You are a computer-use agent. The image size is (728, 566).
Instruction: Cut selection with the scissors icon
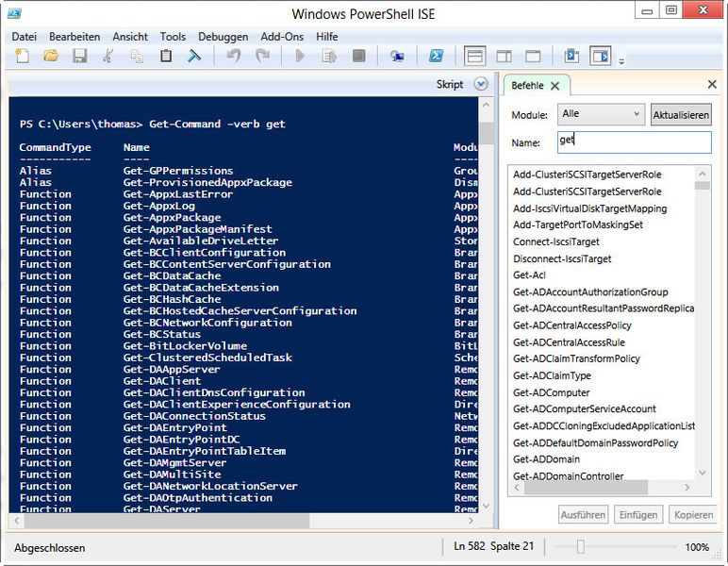click(x=108, y=57)
